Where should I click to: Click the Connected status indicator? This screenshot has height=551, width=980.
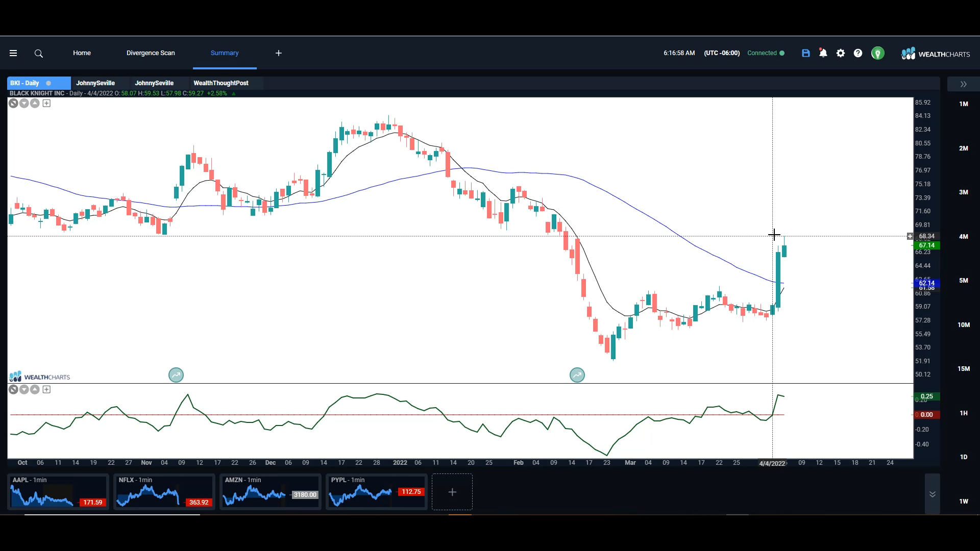click(x=766, y=53)
